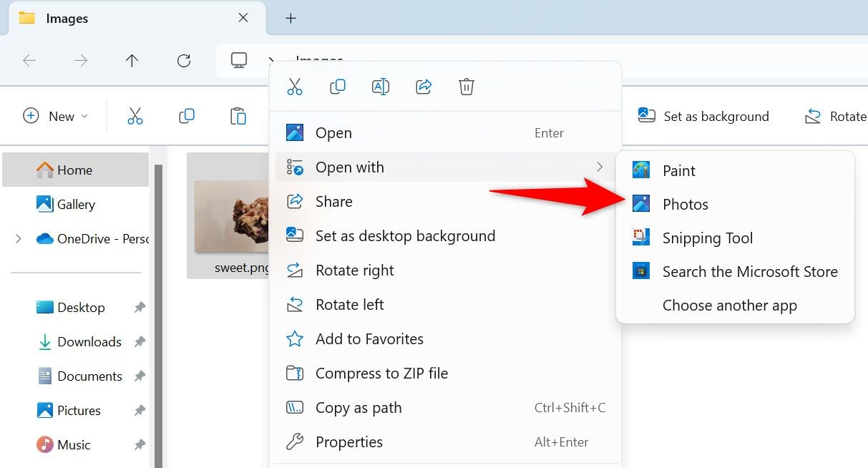Refresh the folder view
Viewport: 868px width, 468px height.
[x=184, y=61]
